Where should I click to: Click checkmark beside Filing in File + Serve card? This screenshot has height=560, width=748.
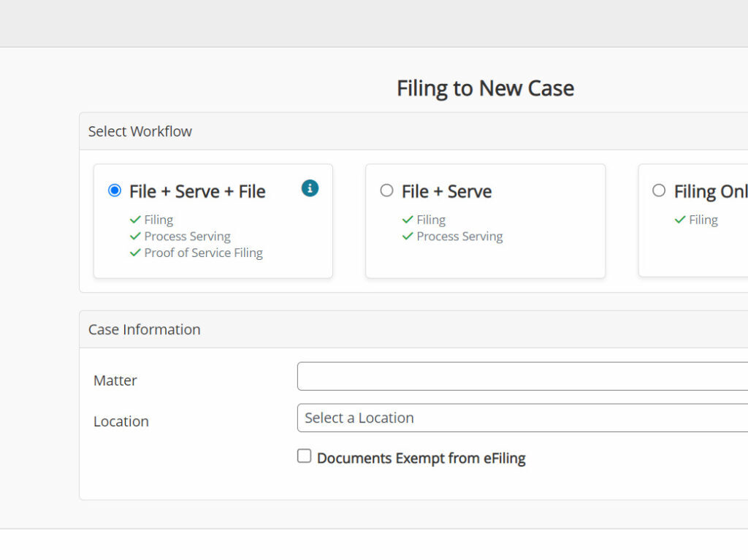(408, 220)
